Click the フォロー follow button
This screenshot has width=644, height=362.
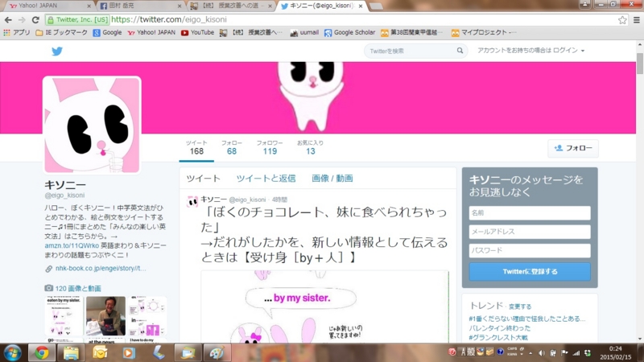(x=573, y=148)
